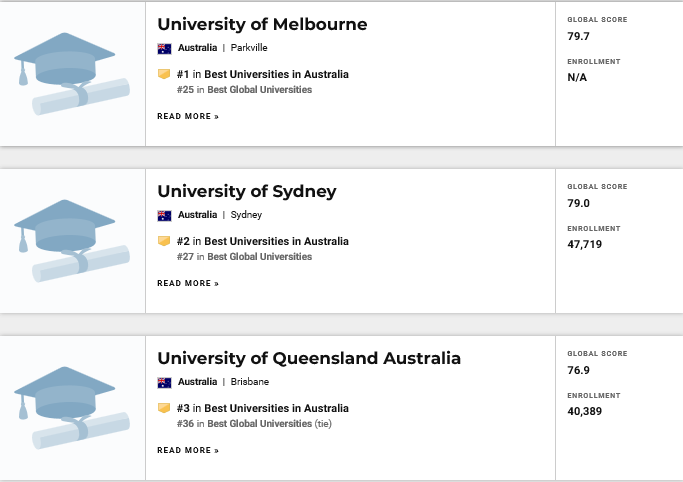The width and height of the screenshot is (683, 482).
Task: Click the University of Sydney graduation cap image
Action: point(72,241)
